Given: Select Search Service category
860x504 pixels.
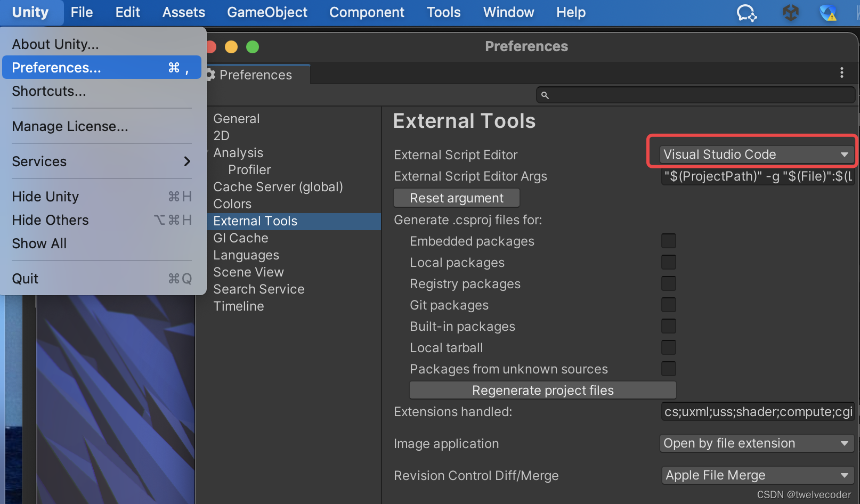Looking at the screenshot, I should click(259, 289).
